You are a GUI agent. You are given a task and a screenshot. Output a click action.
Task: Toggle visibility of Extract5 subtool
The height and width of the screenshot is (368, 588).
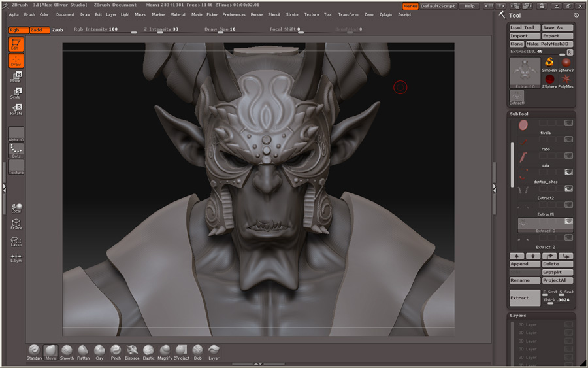(568, 205)
